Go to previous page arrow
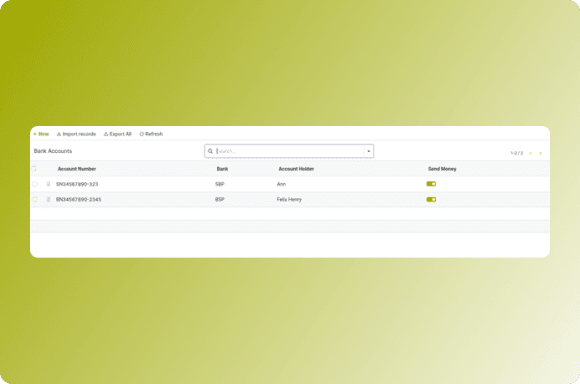The image size is (580, 384). (x=530, y=153)
